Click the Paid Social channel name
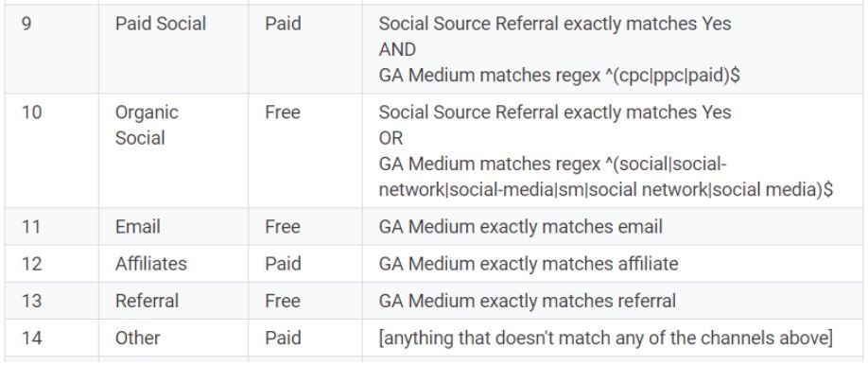Viewport: 868px width, 365px height. click(x=161, y=24)
